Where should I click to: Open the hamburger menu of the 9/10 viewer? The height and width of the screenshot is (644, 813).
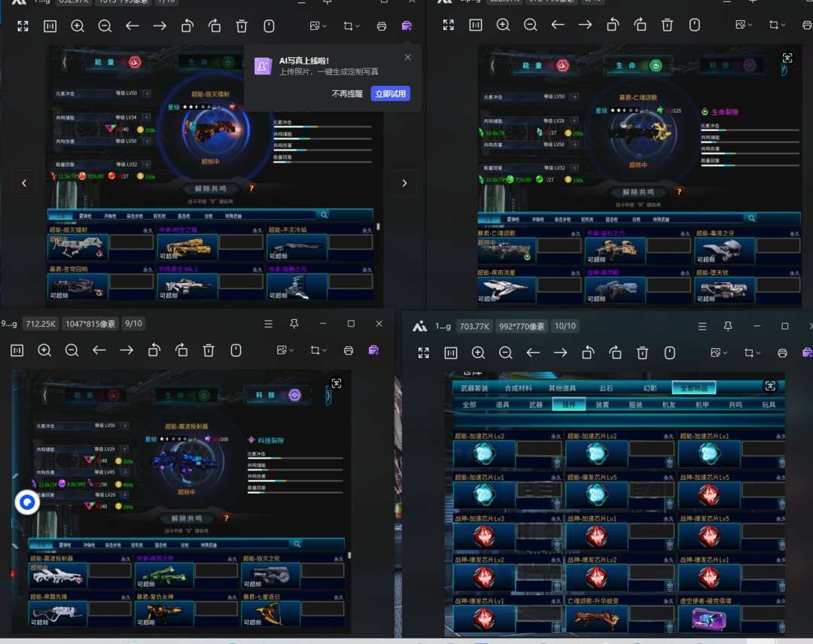click(x=267, y=324)
